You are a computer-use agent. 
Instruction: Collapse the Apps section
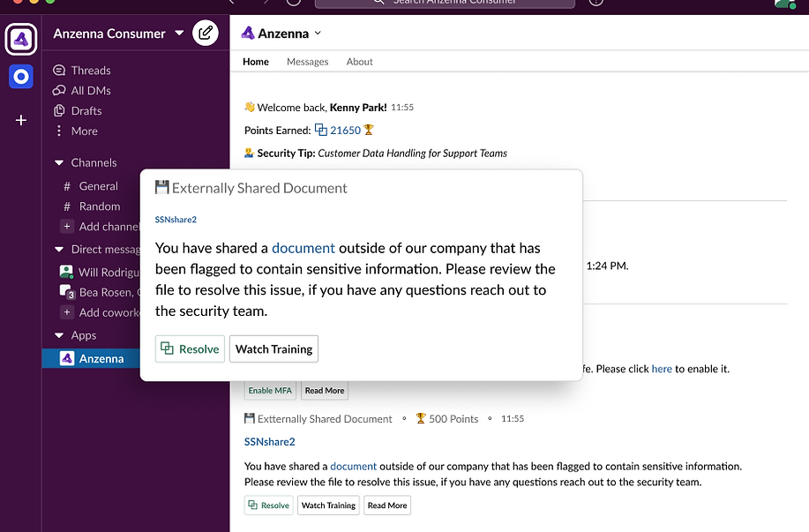pyautogui.click(x=60, y=336)
